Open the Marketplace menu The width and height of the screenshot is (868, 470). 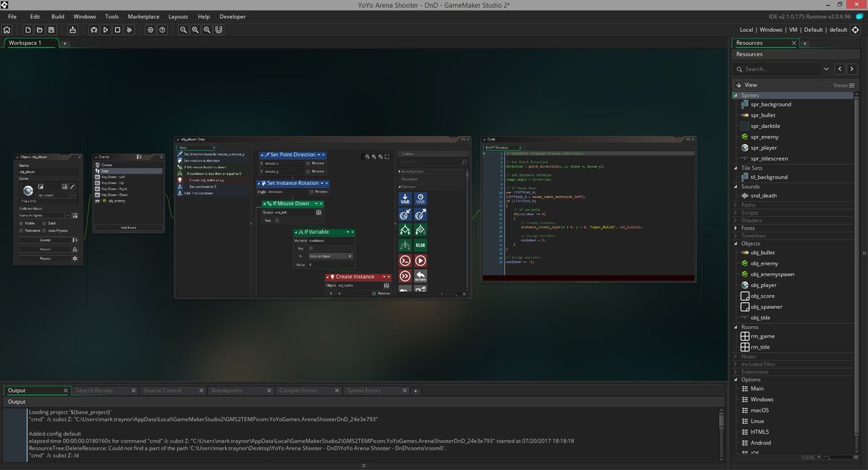(x=143, y=16)
